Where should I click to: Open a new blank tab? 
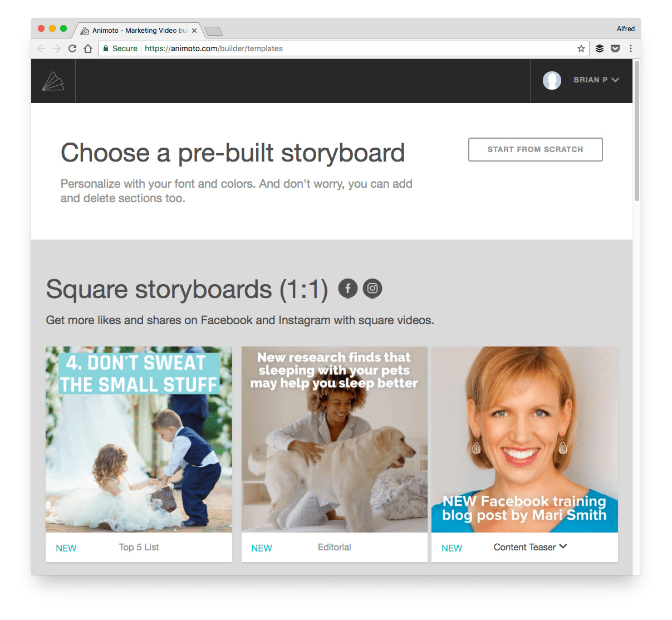click(213, 31)
